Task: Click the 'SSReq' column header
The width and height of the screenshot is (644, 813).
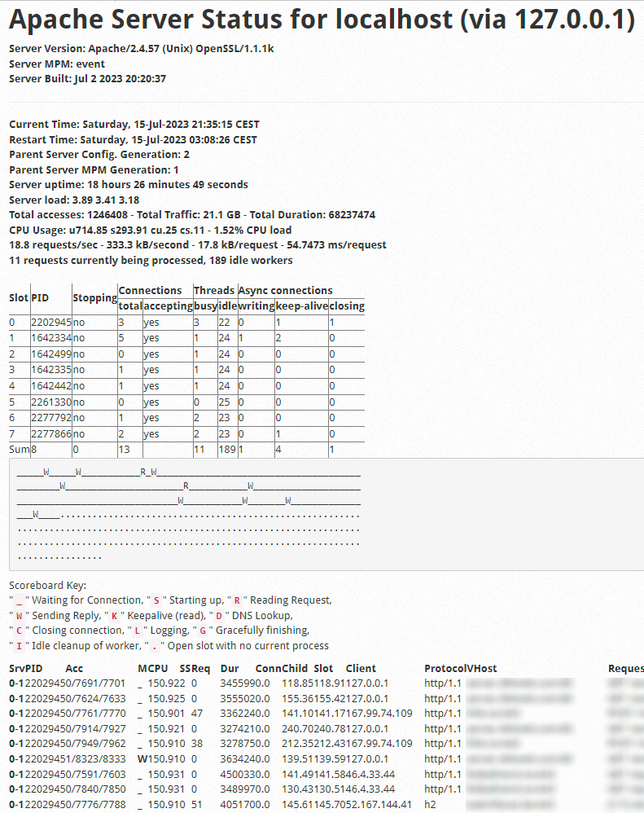Action: point(195,668)
